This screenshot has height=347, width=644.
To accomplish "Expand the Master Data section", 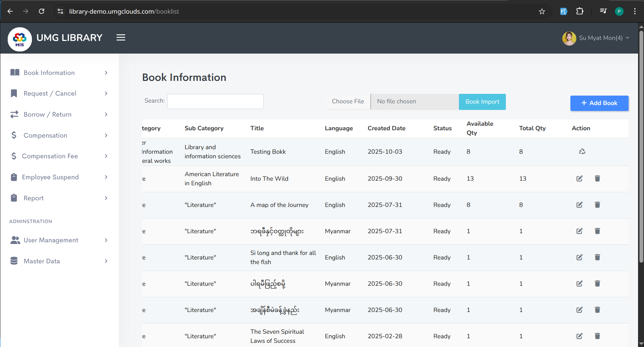I will pyautogui.click(x=59, y=261).
